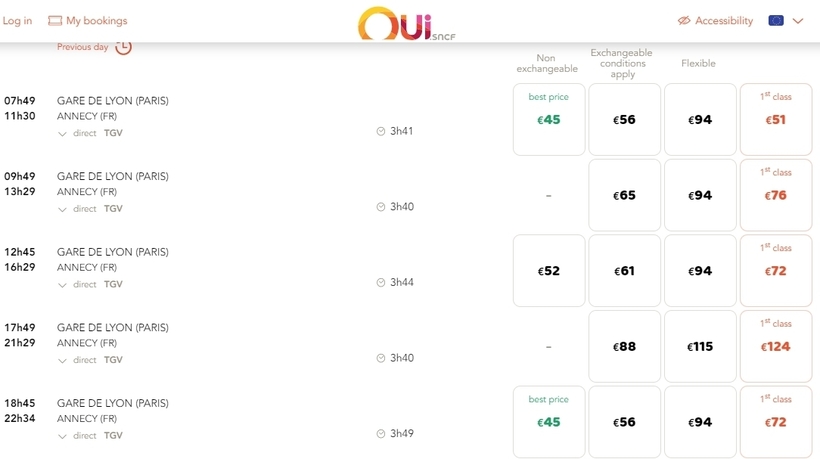Choose the €115 flexible fare at 17h49
Viewport: 820px width, 459px height.
coord(700,346)
